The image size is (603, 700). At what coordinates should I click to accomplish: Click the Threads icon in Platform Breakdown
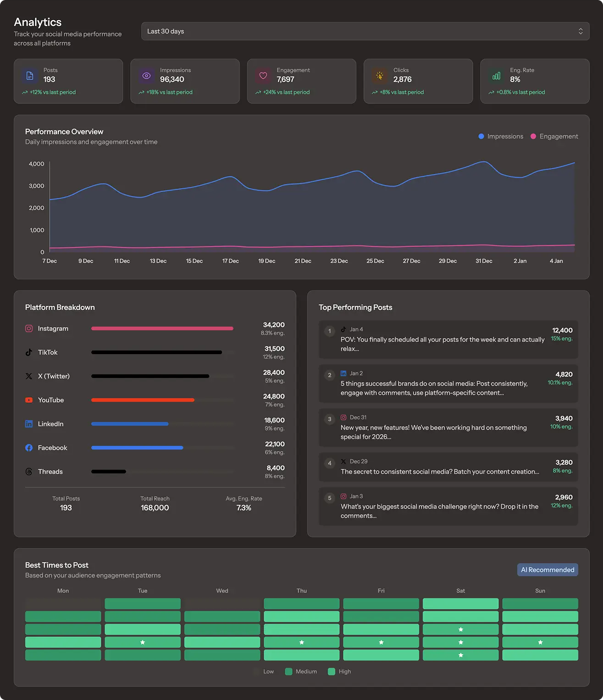29,472
